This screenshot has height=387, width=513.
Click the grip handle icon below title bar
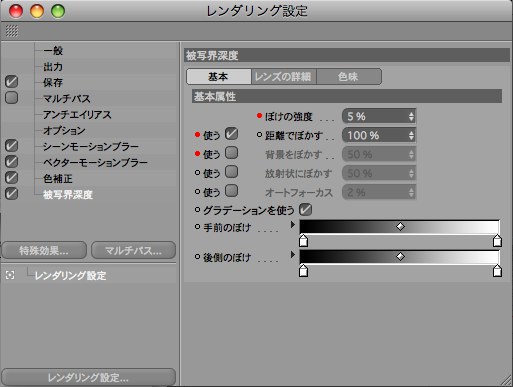click(x=12, y=31)
